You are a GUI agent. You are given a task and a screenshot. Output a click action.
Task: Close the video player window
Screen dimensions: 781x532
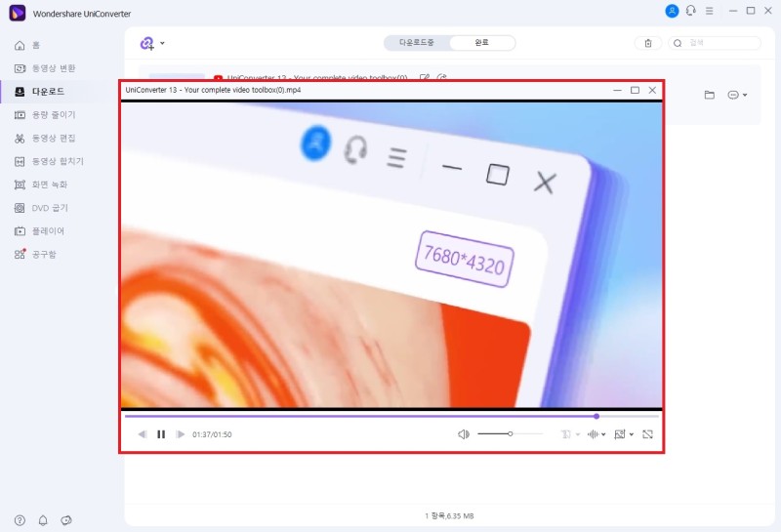pyautogui.click(x=652, y=90)
